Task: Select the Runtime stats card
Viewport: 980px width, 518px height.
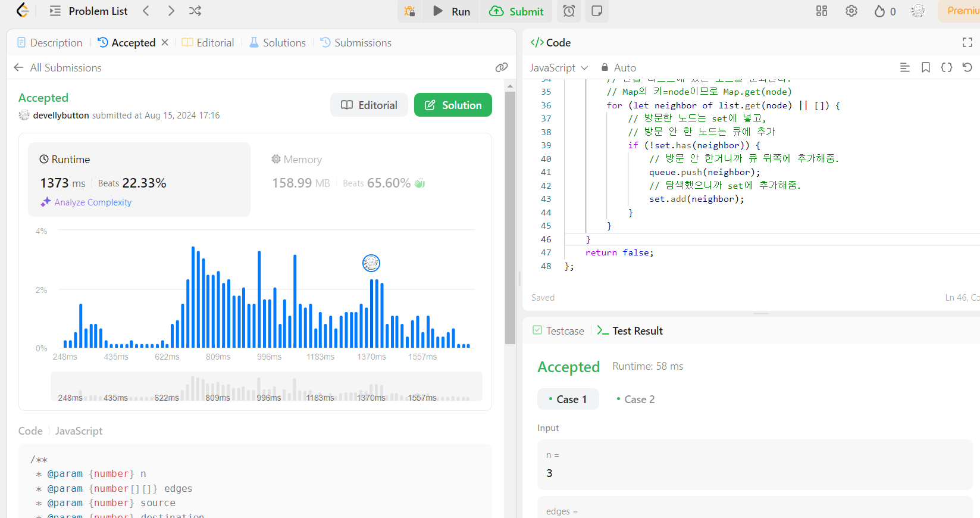Action: [x=139, y=179]
